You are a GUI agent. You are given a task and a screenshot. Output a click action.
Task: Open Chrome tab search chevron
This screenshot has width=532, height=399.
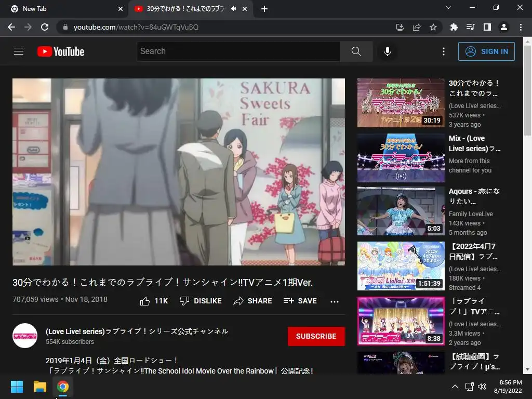coord(448,7)
